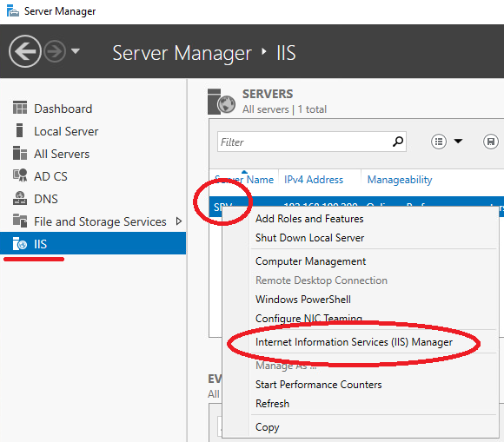Image resolution: width=504 pixels, height=442 pixels.
Task: Select File and Storage Services
Action: [x=100, y=221]
